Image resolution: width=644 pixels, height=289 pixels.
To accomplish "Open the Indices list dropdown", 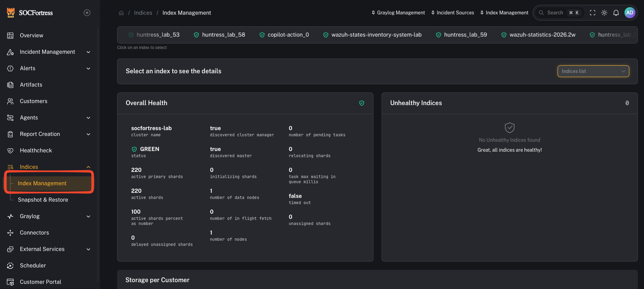I will tap(593, 71).
